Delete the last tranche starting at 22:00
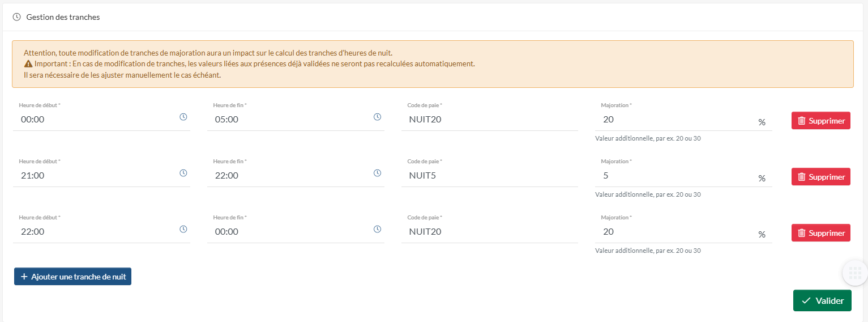Viewport: 868px width, 322px height. (820, 233)
